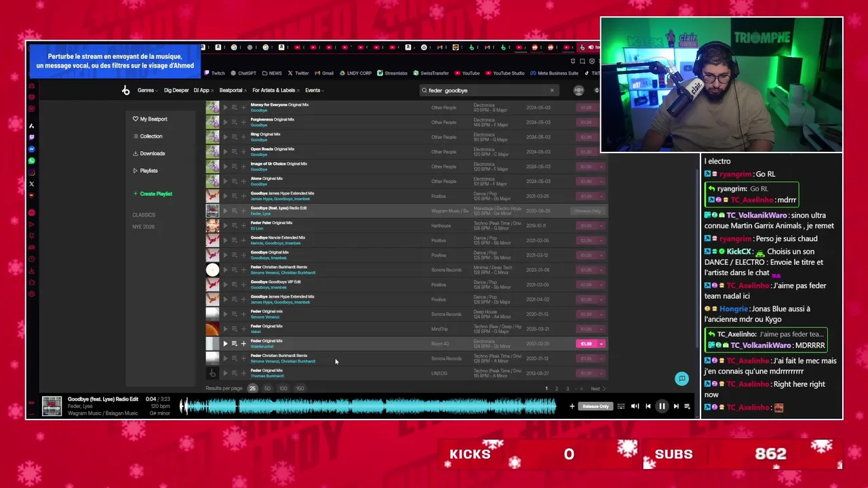Open the Beatportal menu link
Screen dimensions: 868x488
[233, 90]
